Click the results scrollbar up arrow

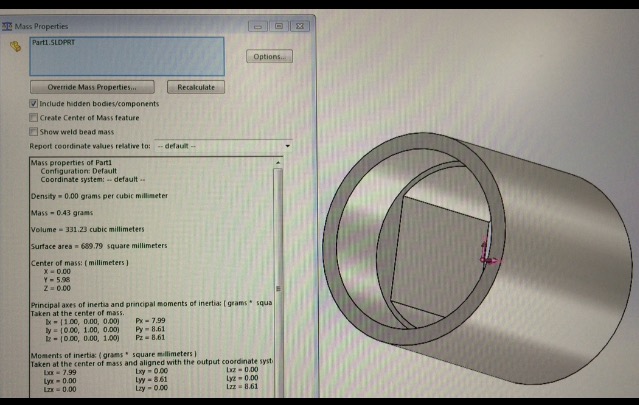[x=278, y=163]
